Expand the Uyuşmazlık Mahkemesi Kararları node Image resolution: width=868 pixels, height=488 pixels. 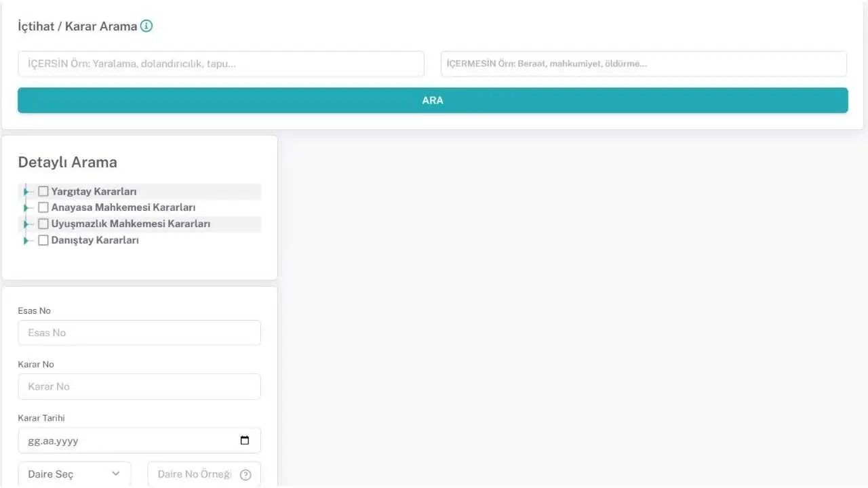26,224
